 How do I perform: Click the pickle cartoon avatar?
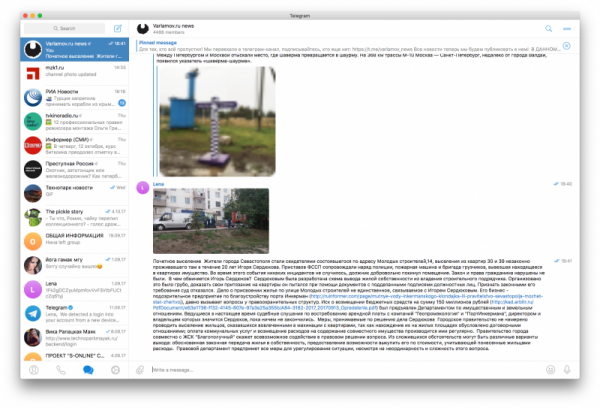[x=33, y=217]
